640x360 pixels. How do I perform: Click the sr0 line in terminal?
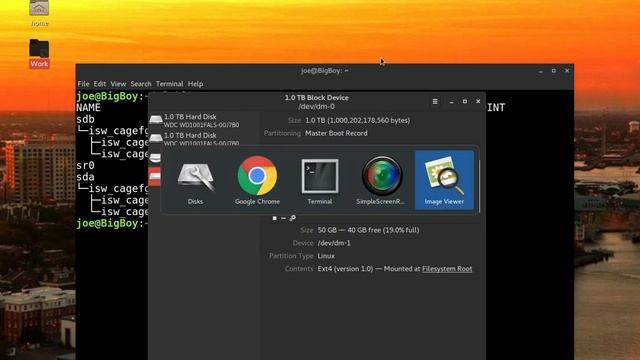pyautogui.click(x=85, y=165)
